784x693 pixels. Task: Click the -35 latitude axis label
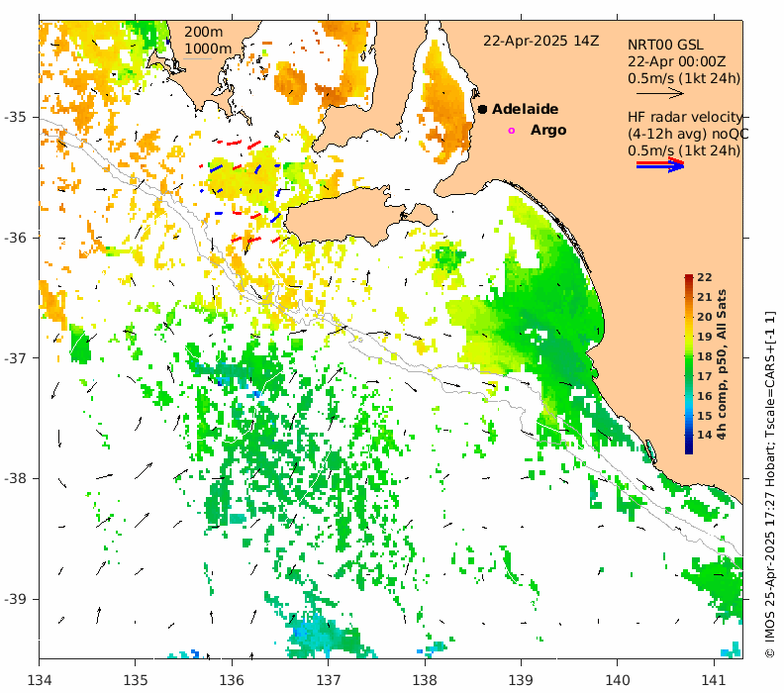(x=15, y=118)
